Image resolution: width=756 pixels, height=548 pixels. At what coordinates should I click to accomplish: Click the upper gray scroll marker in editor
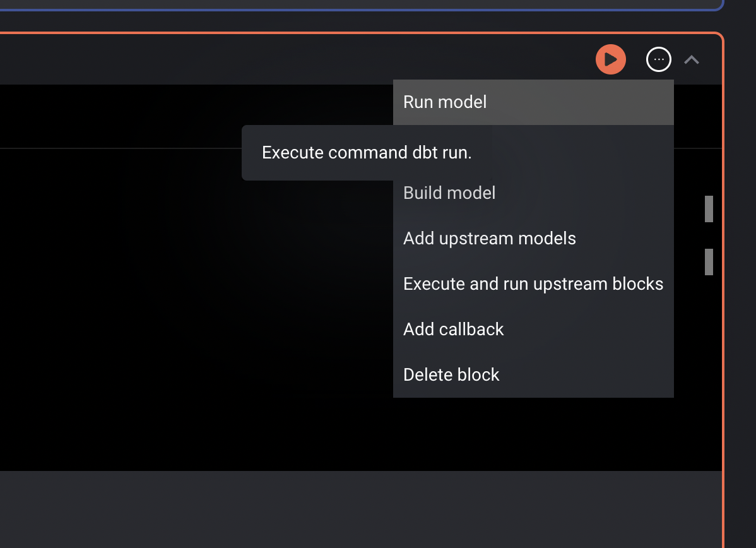[709, 209]
